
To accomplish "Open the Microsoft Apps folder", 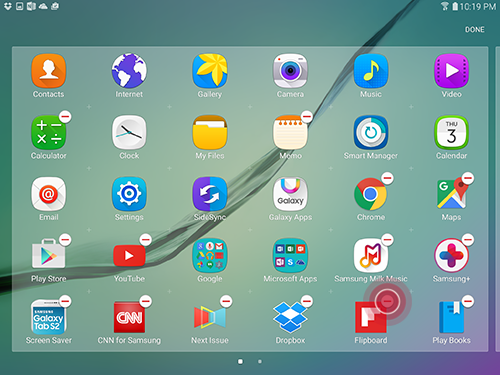I will click(x=290, y=255).
